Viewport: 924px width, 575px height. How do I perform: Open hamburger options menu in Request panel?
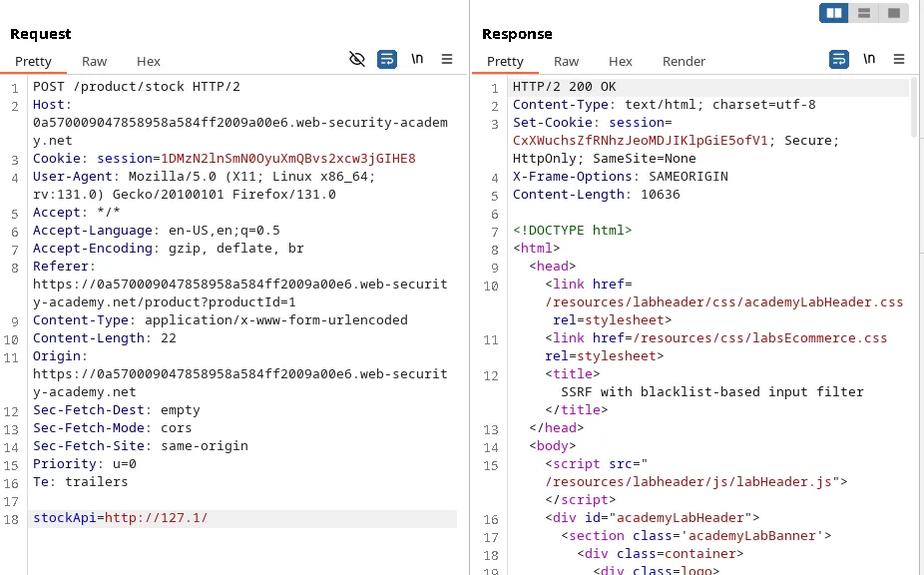tap(447, 59)
